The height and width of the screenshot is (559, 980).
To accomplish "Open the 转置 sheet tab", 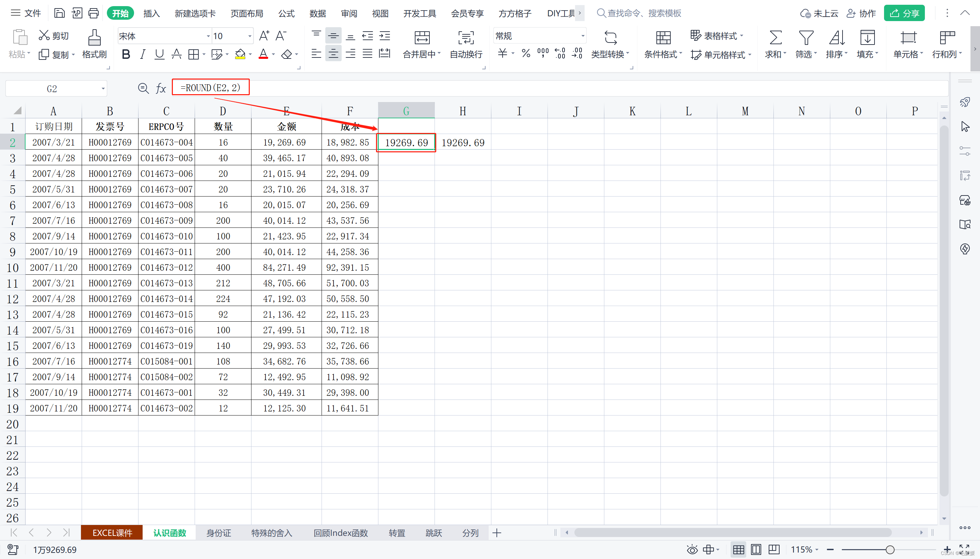I will [x=397, y=533].
